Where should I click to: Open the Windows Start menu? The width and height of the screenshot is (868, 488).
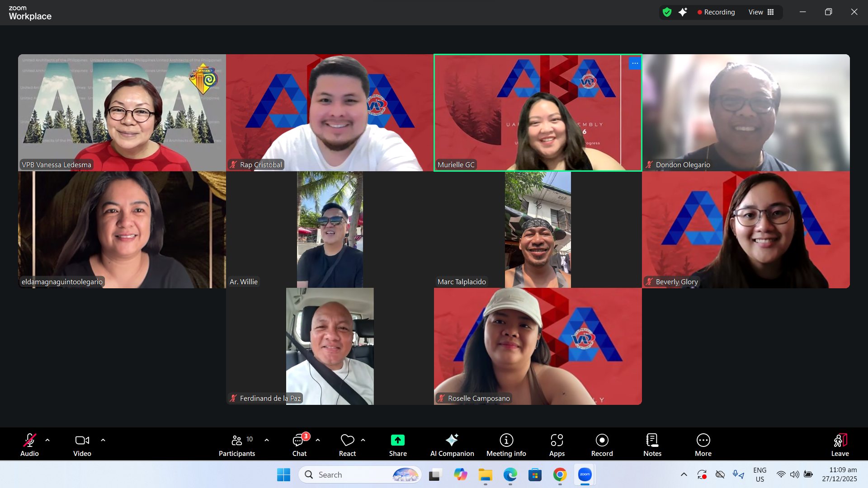[283, 475]
